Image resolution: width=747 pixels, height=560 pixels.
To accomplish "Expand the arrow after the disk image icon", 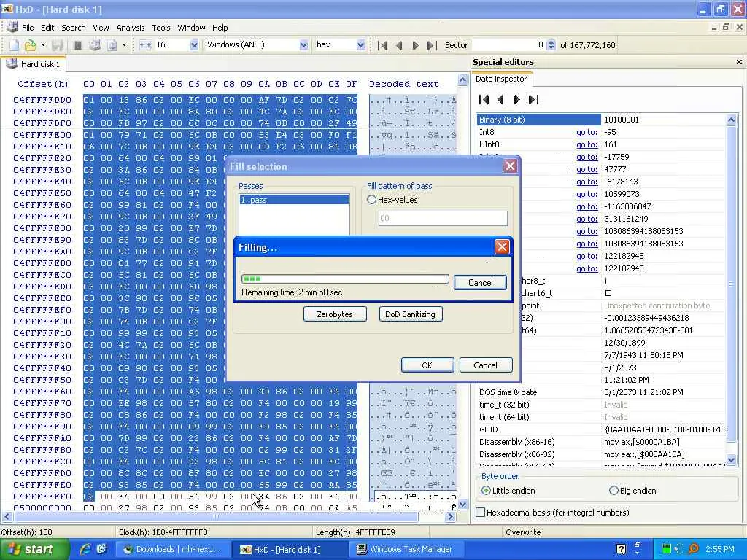I will (x=124, y=45).
